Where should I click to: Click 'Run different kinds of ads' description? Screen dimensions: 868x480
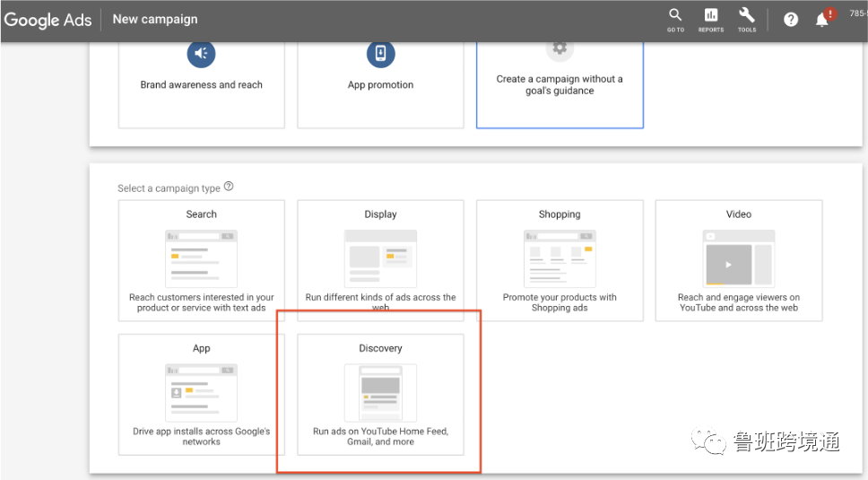click(381, 302)
